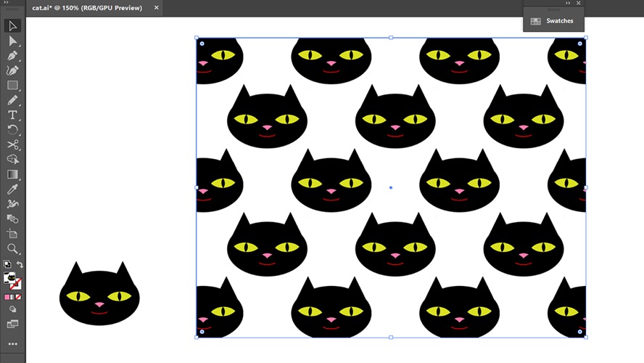Select the Zoom magnifier tool

point(13,248)
